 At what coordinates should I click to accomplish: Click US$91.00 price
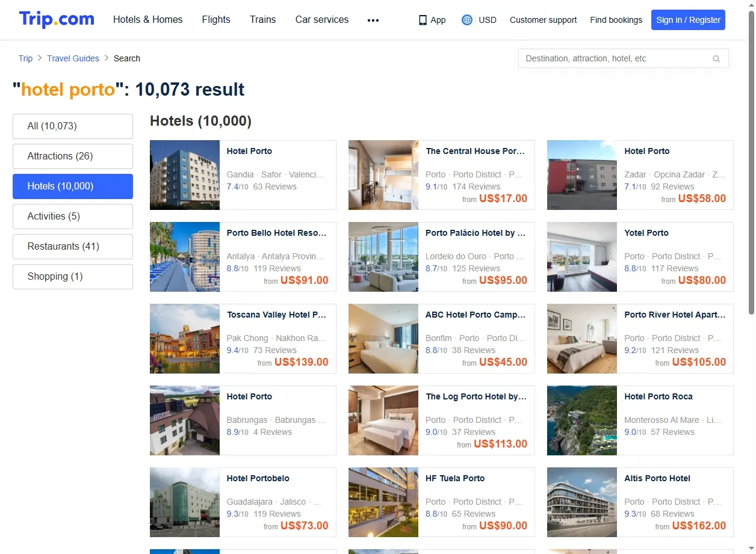pos(305,280)
